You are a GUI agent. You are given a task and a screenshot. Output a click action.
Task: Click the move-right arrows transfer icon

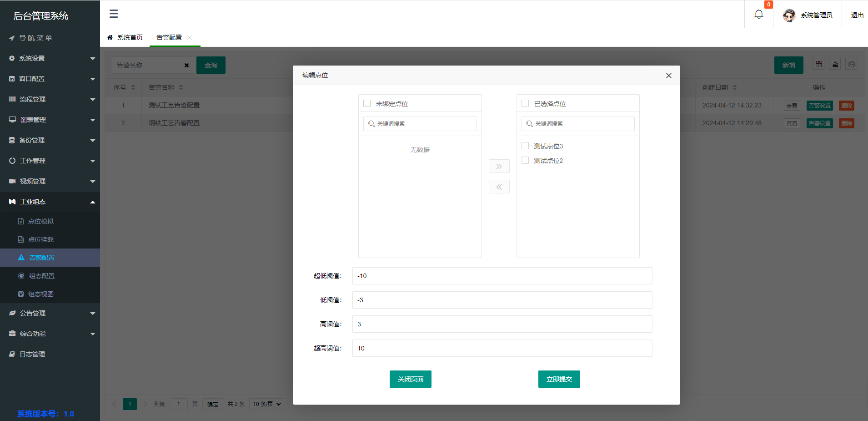point(499,166)
